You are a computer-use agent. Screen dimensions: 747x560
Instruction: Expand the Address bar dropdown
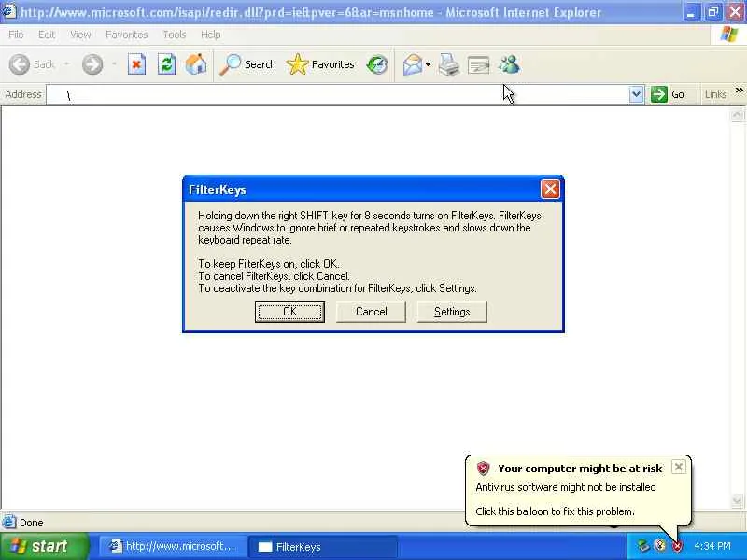(x=636, y=94)
